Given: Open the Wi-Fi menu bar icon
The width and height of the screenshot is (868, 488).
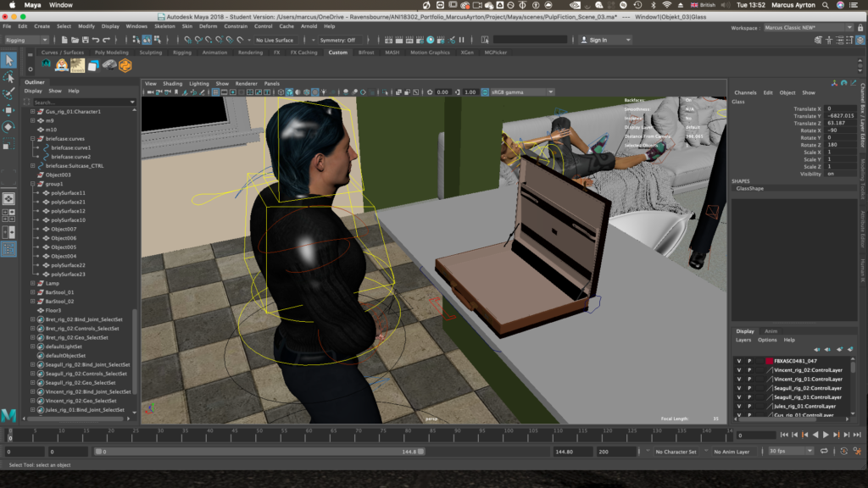Looking at the screenshot, I should pyautogui.click(x=666, y=5).
